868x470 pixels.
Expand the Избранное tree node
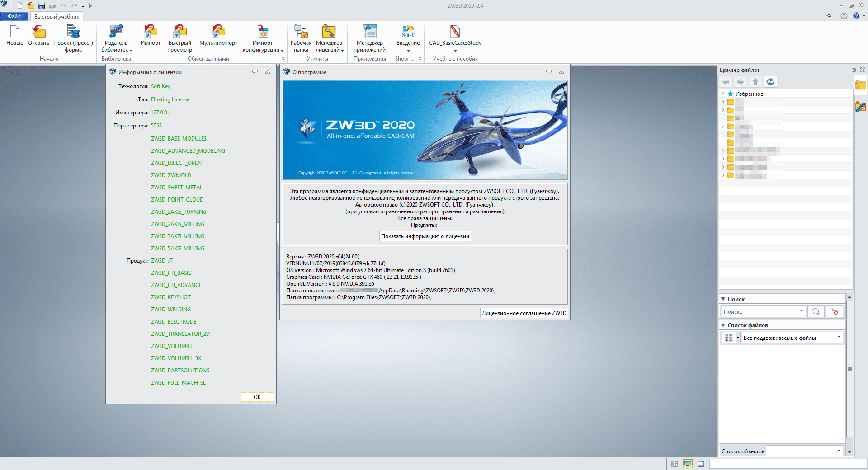point(723,94)
